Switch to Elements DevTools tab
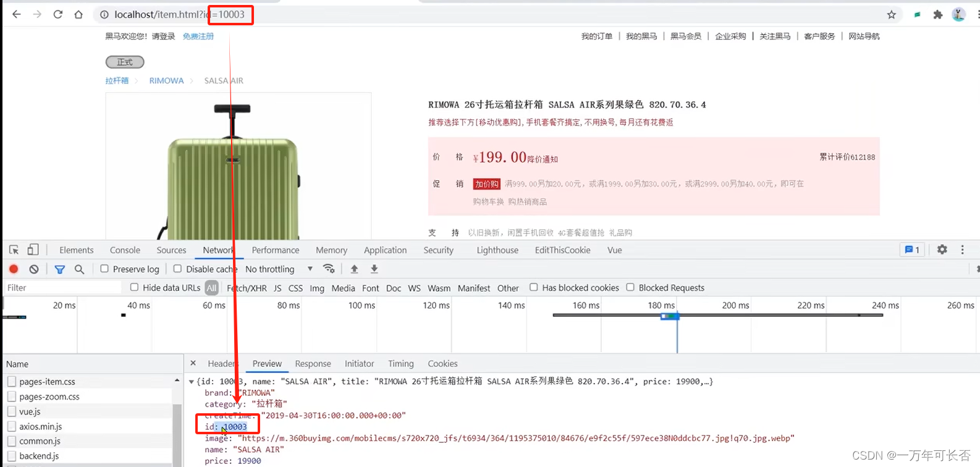980x467 pixels. coord(77,250)
